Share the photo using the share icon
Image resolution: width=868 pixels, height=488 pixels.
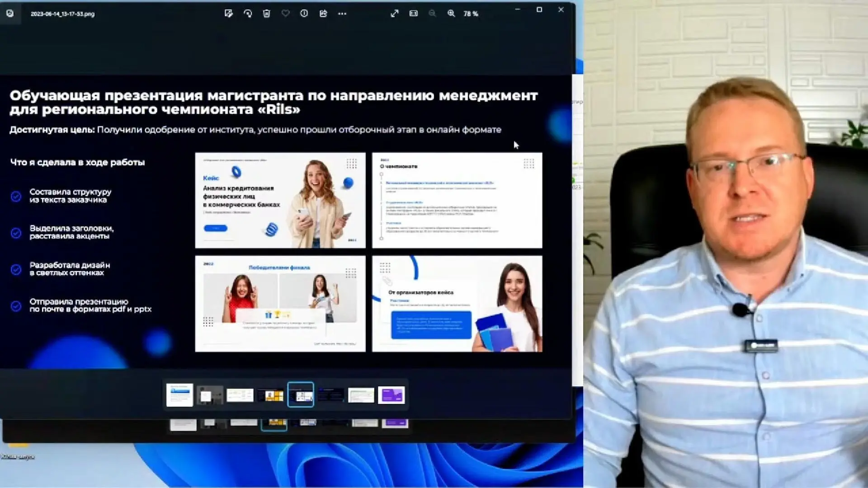pyautogui.click(x=323, y=14)
